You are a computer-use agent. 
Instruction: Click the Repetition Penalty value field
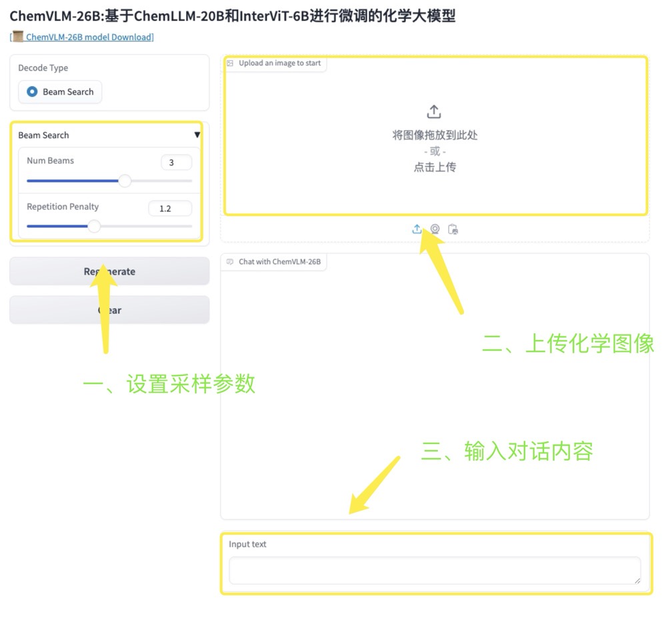tap(170, 209)
